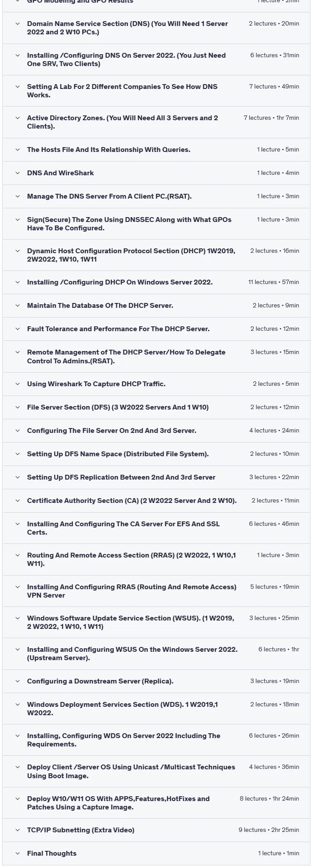Expand the DNS And WireShark section chevron
The image size is (314, 868).
pyautogui.click(x=18, y=173)
